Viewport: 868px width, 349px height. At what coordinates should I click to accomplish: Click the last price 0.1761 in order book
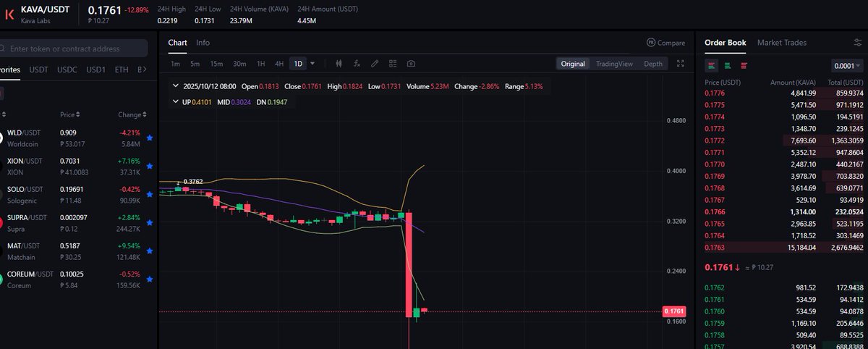[x=721, y=268]
